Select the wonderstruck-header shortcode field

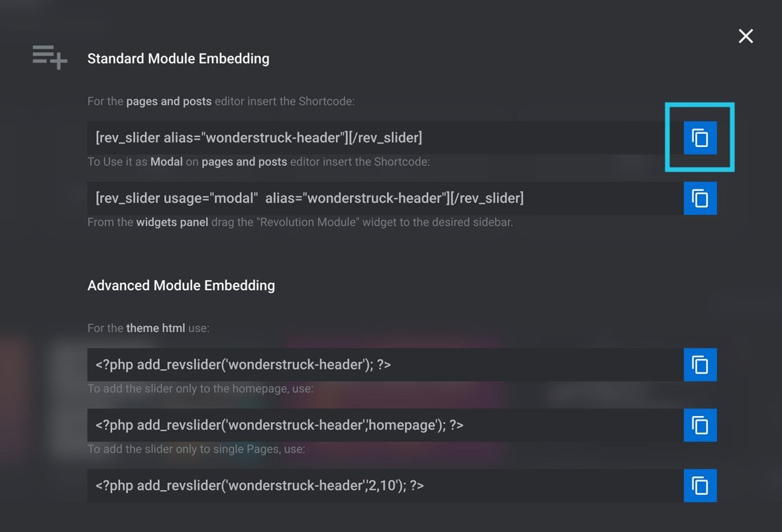tap(385, 138)
